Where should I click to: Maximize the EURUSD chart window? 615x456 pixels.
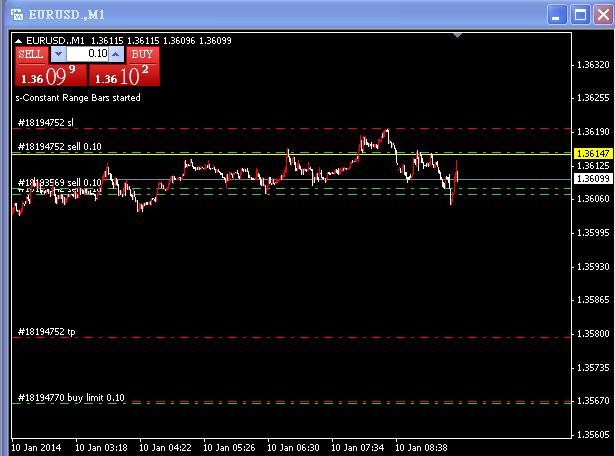tap(580, 15)
